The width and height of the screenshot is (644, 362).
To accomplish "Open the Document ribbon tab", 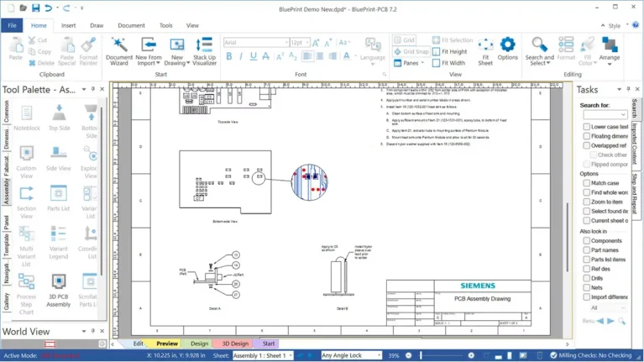I will 131,25.
